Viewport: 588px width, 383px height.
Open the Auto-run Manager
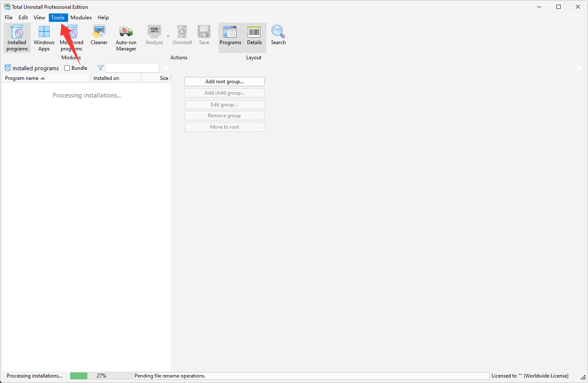click(x=126, y=38)
